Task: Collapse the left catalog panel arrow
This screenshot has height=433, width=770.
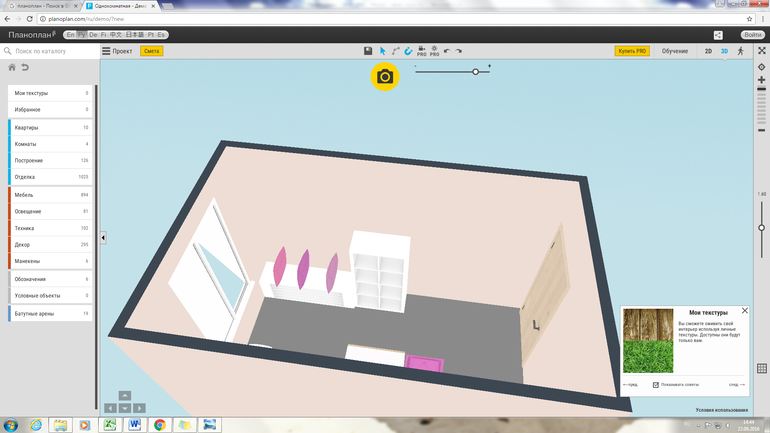Action: pyautogui.click(x=104, y=237)
